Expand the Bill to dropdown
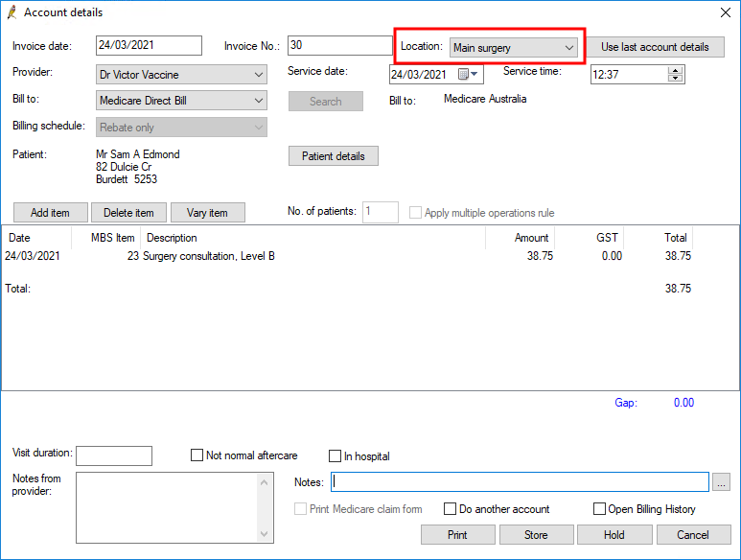Image resolution: width=741 pixels, height=560 pixels. (x=259, y=101)
